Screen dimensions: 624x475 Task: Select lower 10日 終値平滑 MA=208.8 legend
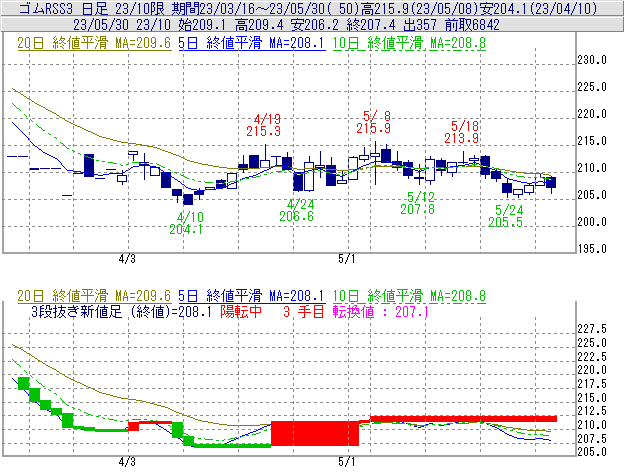[409, 296]
